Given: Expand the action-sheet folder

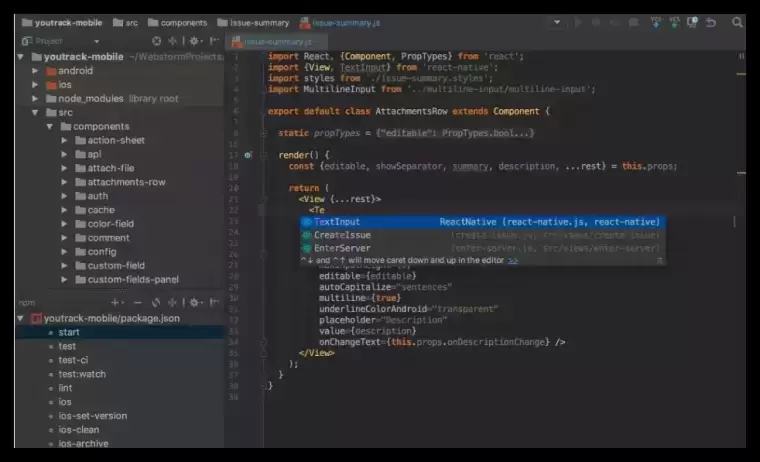Looking at the screenshot, I should click(64, 141).
